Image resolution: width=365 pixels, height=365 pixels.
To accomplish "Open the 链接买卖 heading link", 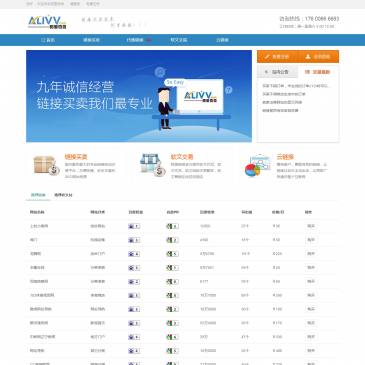I will click(76, 157).
